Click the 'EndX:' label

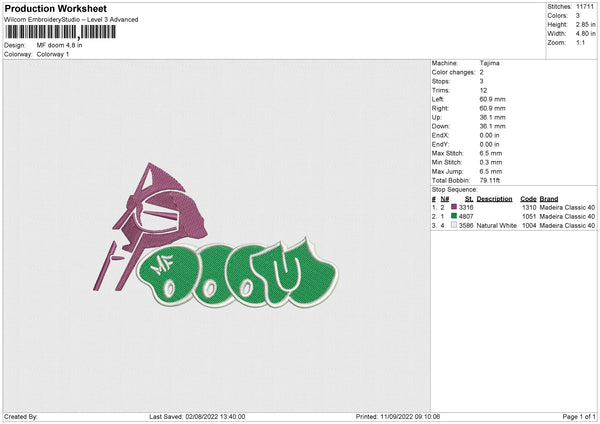(x=440, y=135)
